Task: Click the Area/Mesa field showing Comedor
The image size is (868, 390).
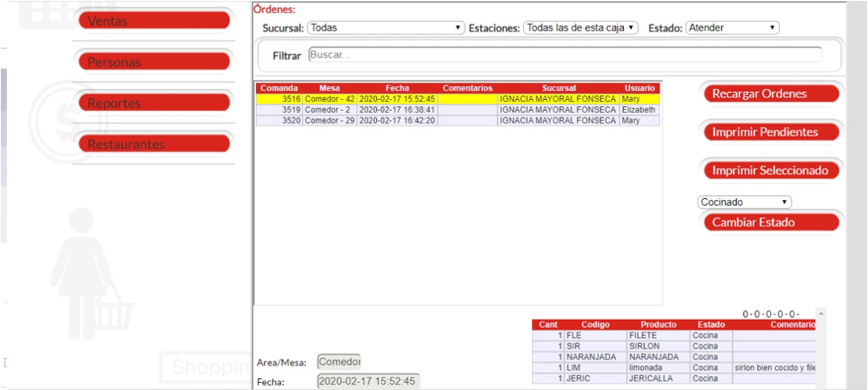Action: pos(339,362)
